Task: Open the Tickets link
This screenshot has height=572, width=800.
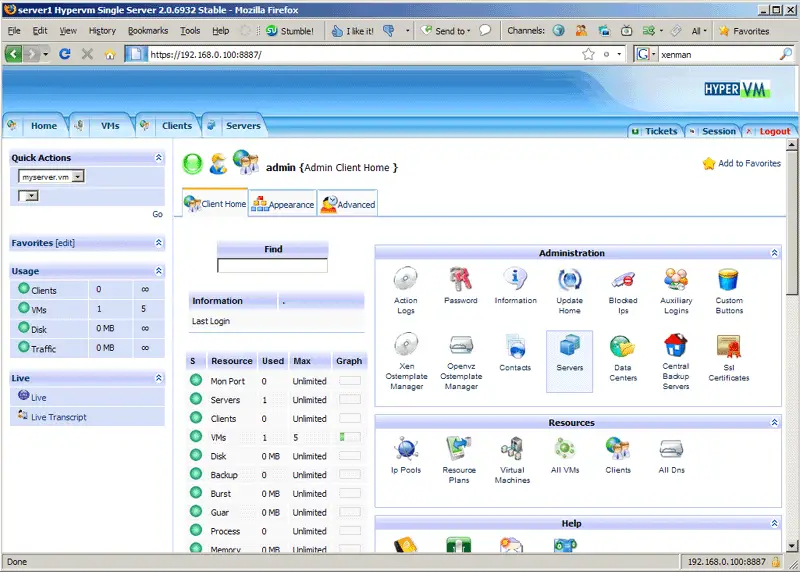Action: click(661, 131)
